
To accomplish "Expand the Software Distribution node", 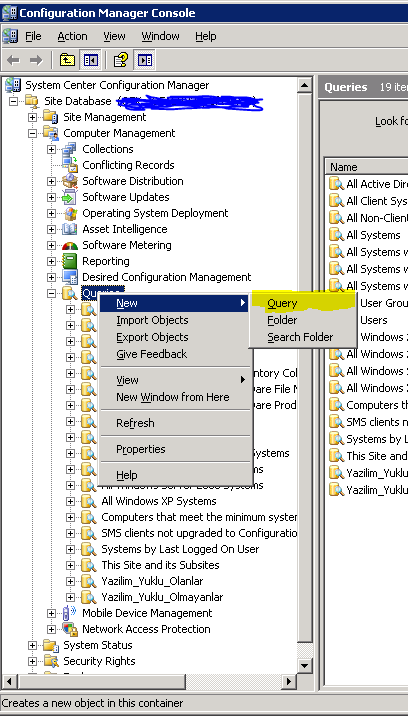I will [52, 181].
